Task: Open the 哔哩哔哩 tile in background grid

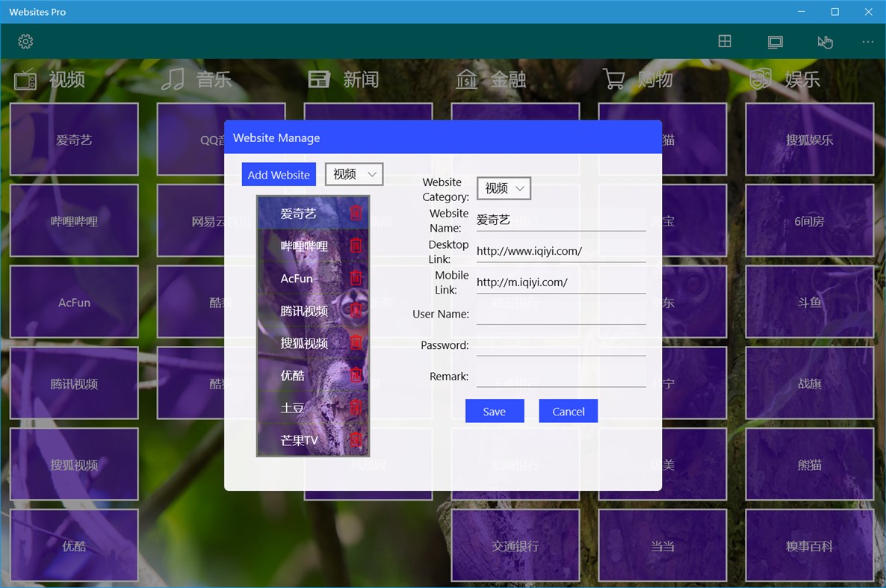Action: click(x=74, y=221)
